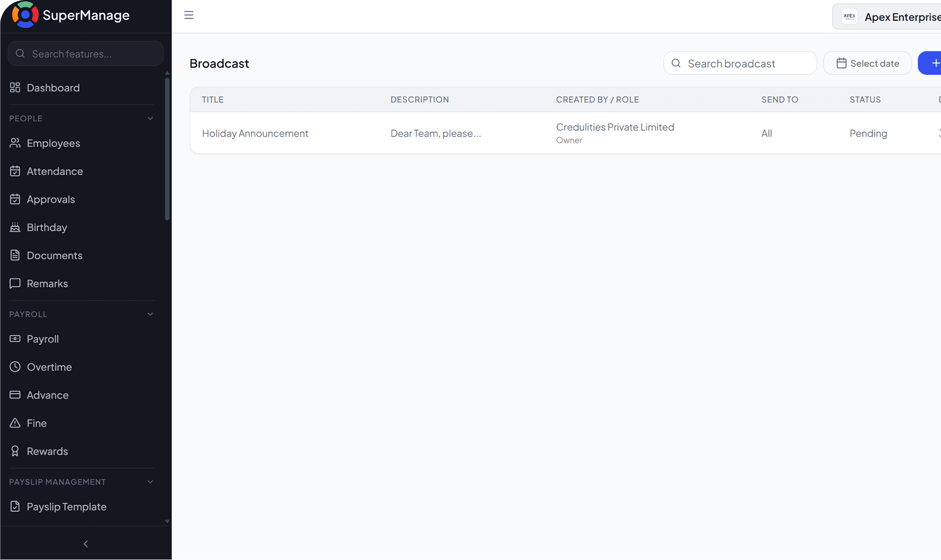Click the Remarks speech bubble icon
Screen dimensions: 941x560
[15, 283]
